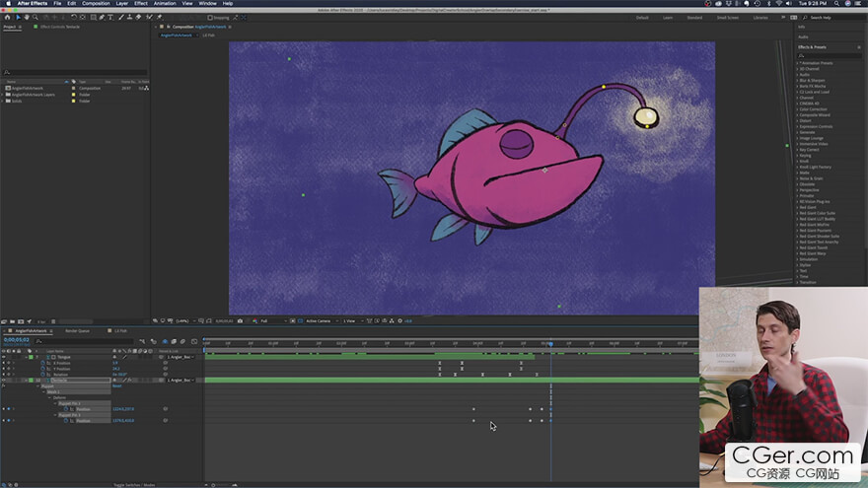The image size is (868, 488).
Task: Click Puppet Pin 2 Position stopwatch
Action: point(66,409)
